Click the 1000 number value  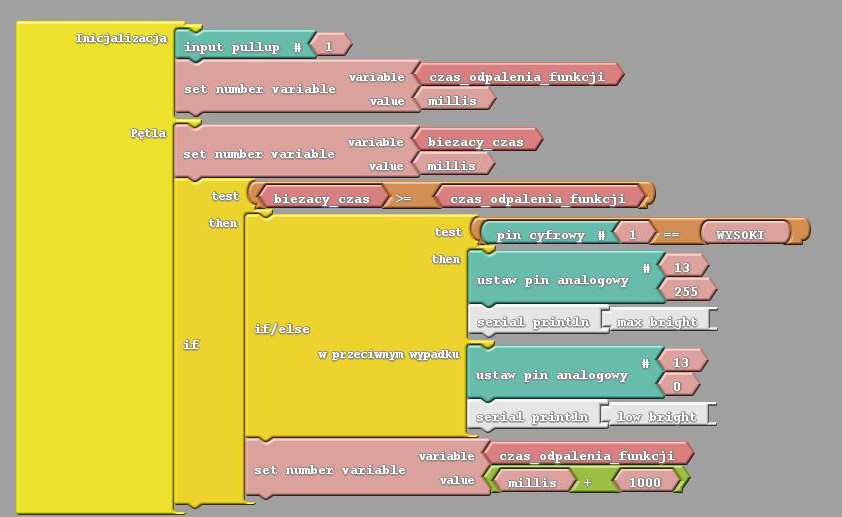click(x=645, y=481)
